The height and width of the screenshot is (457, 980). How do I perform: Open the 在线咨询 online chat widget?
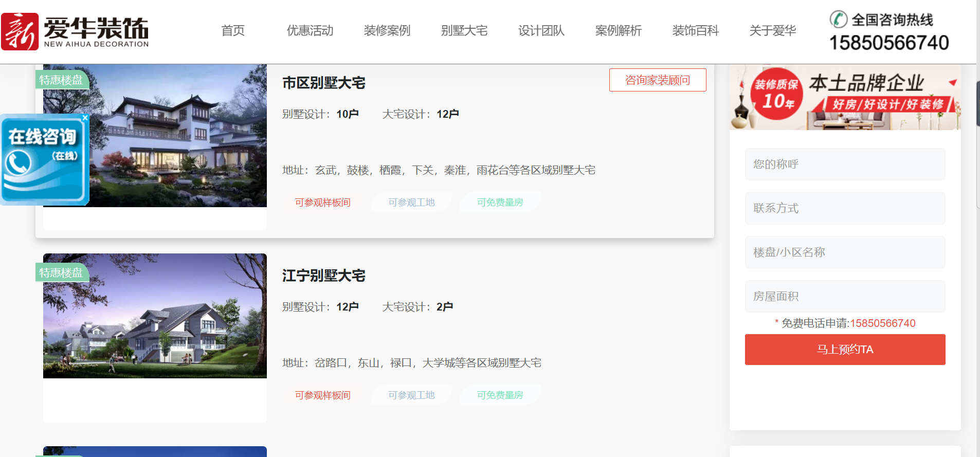coord(44,160)
